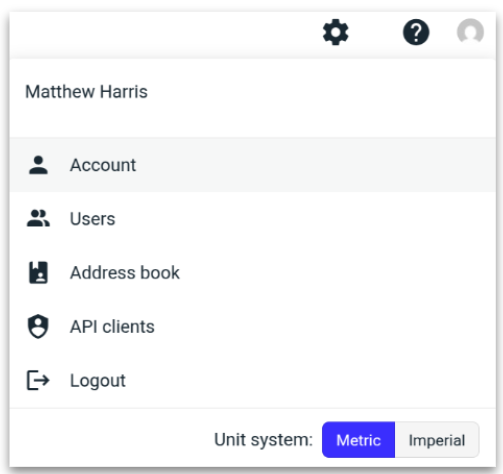Image resolution: width=503 pixels, height=474 pixels.
Task: Click the group people icon beside Users
Action: [38, 219]
